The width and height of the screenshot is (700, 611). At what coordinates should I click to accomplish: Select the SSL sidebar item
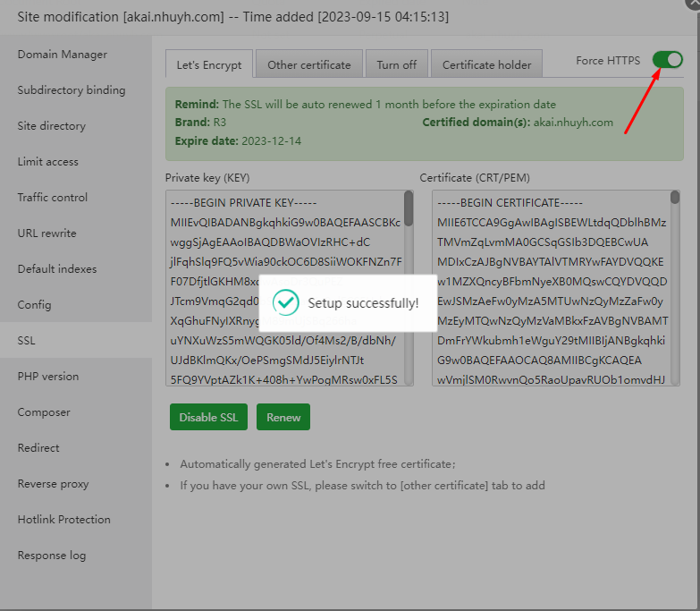click(76, 340)
